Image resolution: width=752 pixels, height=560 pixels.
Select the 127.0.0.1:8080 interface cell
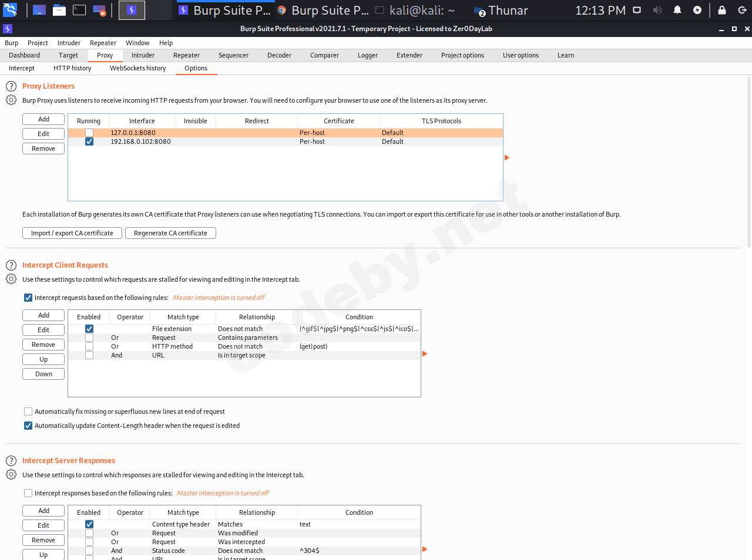tap(142, 133)
